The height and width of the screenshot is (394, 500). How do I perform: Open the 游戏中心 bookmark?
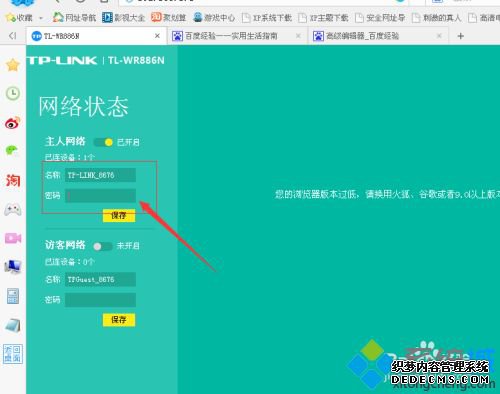click(x=214, y=18)
